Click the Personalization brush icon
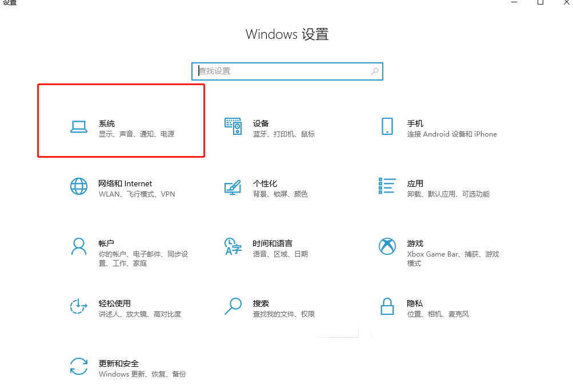Image resolution: width=573 pixels, height=392 pixels. 233,187
